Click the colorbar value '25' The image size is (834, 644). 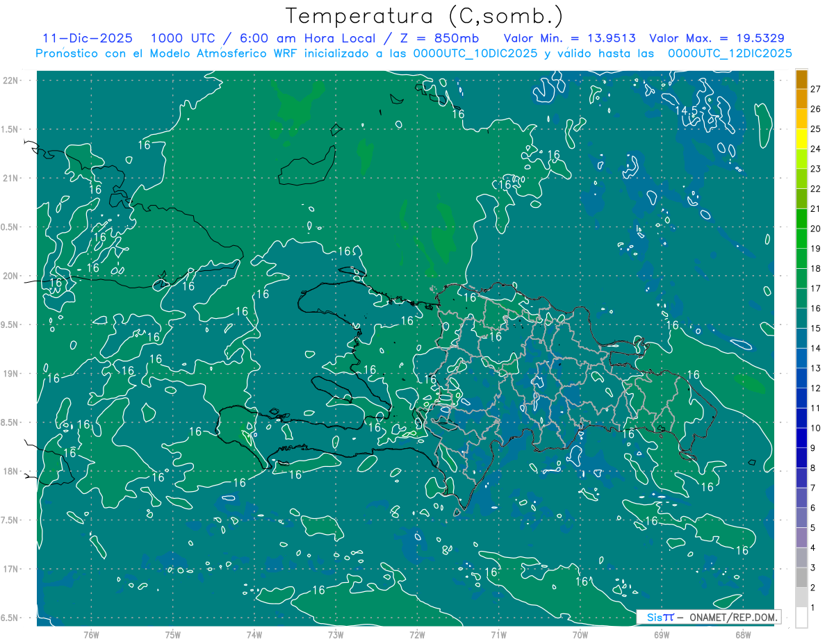[817, 129]
